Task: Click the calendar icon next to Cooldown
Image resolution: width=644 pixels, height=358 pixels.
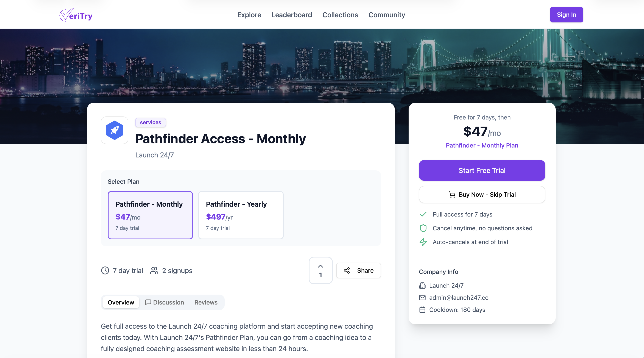Action: pos(422,310)
